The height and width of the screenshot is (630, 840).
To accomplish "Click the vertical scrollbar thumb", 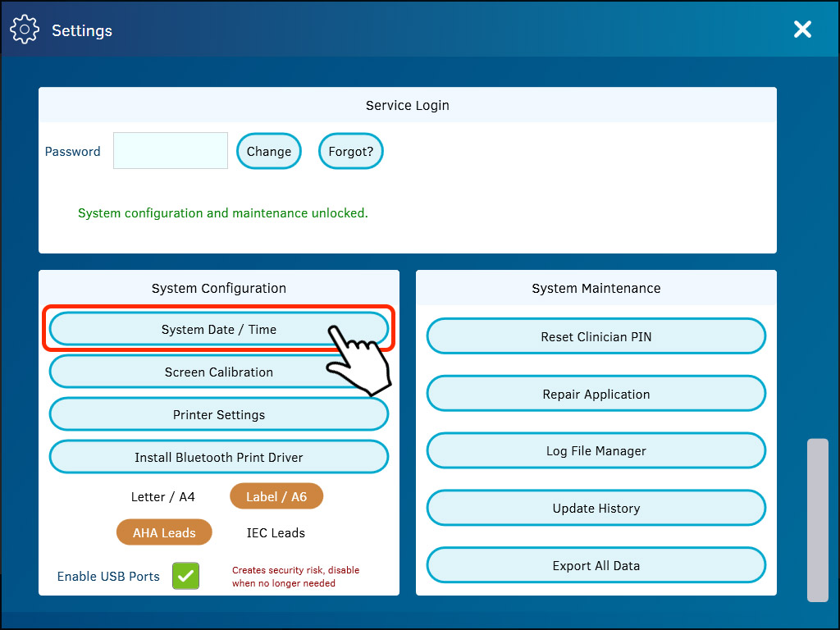I will click(817, 520).
